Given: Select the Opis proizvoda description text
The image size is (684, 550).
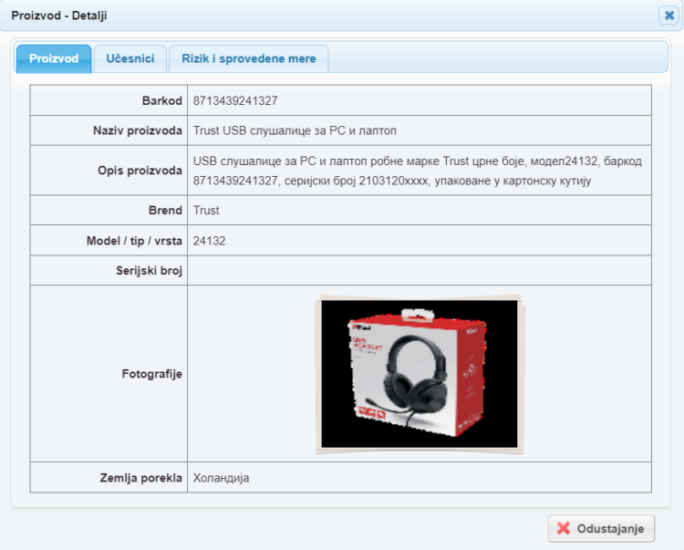Looking at the screenshot, I should click(x=417, y=171).
